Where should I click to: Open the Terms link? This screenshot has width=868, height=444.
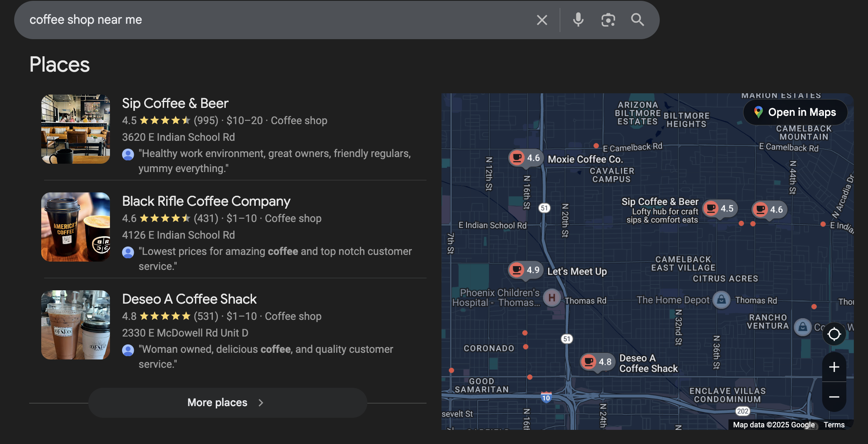(834, 424)
